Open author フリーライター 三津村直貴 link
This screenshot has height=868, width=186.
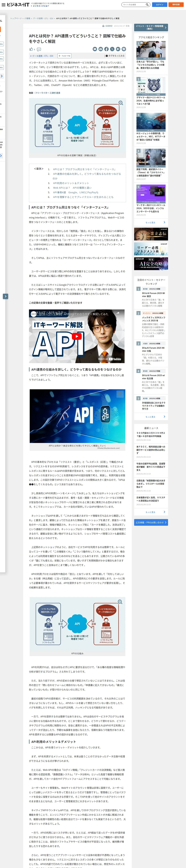48,93
